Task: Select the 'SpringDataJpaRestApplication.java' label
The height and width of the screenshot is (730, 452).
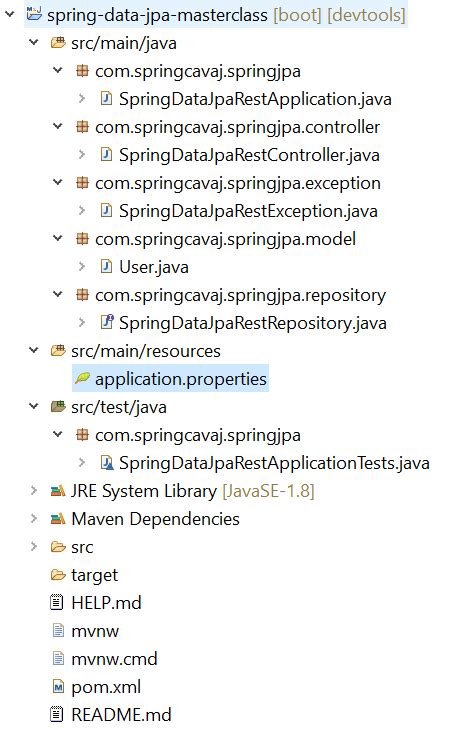Action: click(255, 99)
